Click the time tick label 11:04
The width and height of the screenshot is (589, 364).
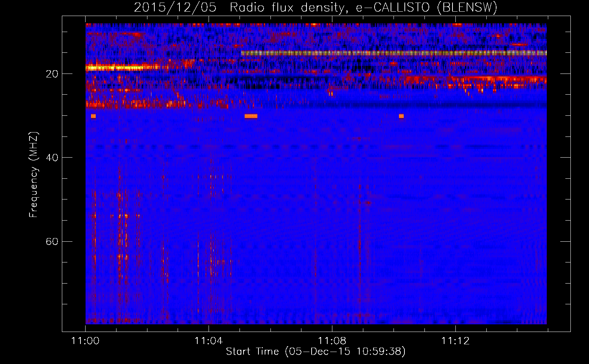(209, 341)
